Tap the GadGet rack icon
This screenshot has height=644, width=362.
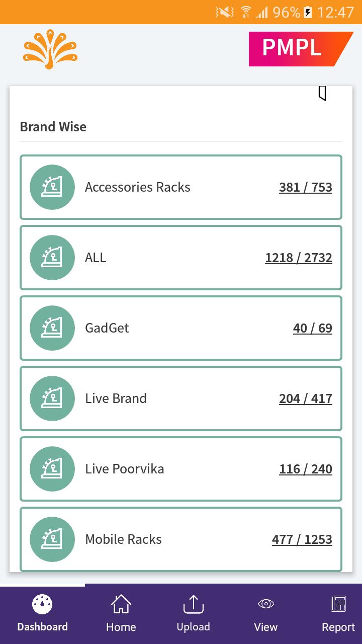(x=52, y=328)
